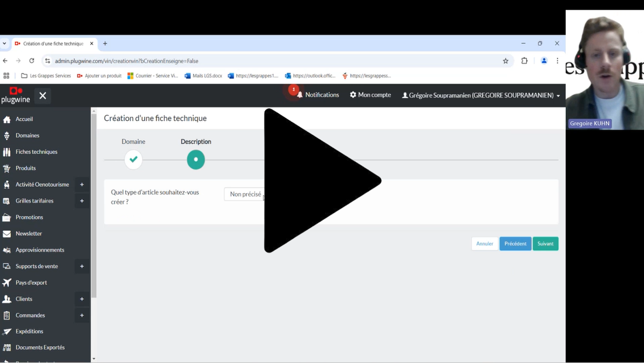
Task: Expand the Grilles tarifaires plus button
Action: [x=82, y=201]
